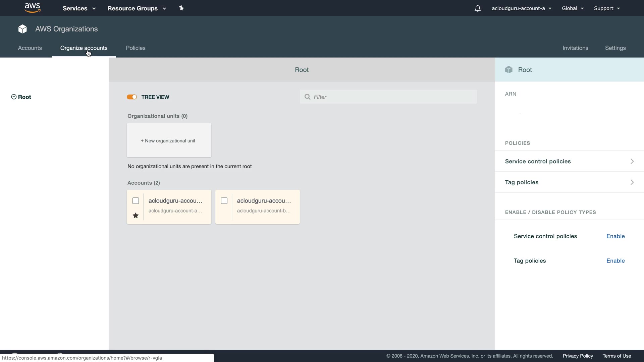Image resolution: width=644 pixels, height=362 pixels.
Task: Add a new organizational unit
Action: [x=169, y=140]
